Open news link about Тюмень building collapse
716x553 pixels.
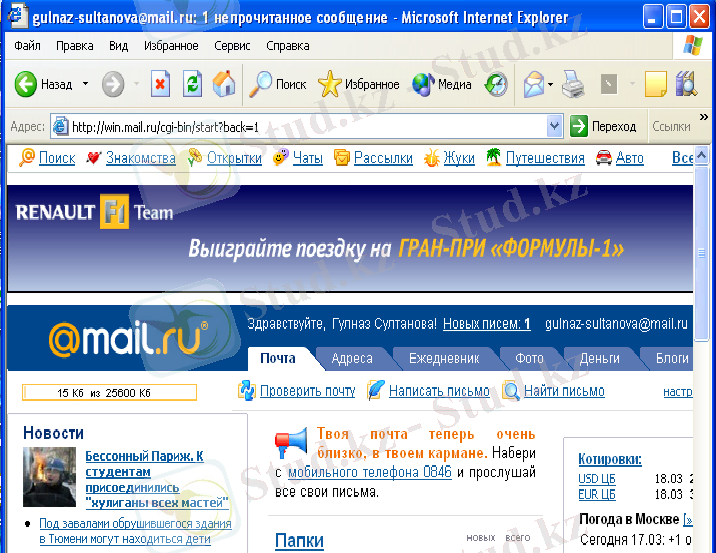pyautogui.click(x=135, y=531)
